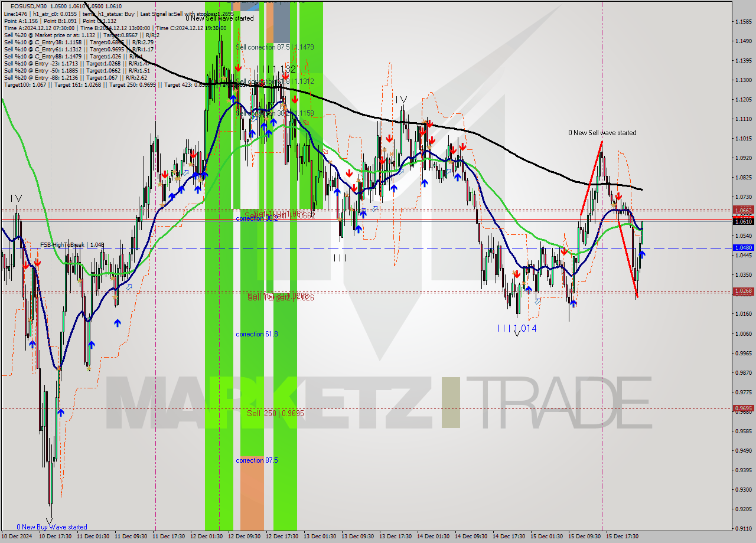
Task: Click the '0 New Buy Wave started' label
Action: click(x=52, y=527)
